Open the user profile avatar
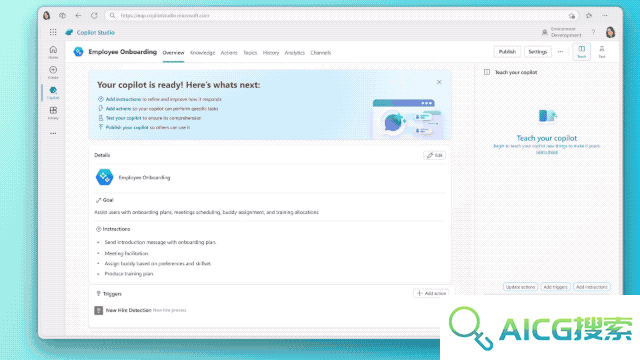 click(x=610, y=32)
